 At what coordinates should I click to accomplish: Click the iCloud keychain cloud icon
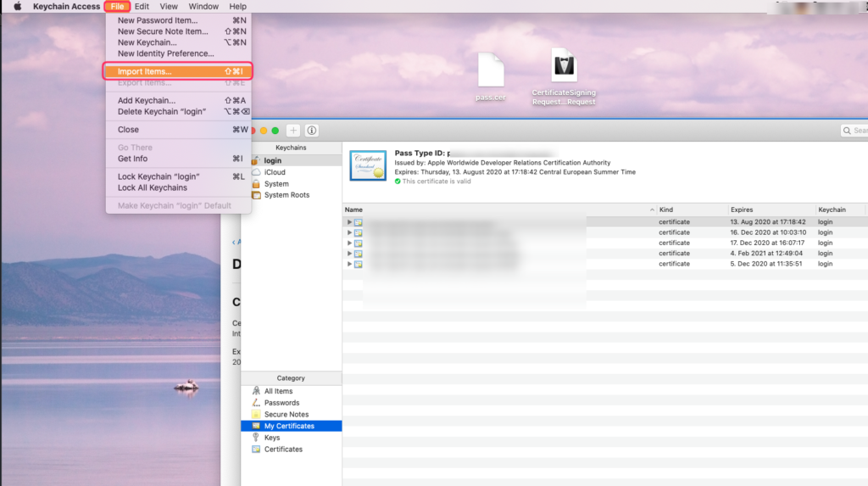coord(256,172)
